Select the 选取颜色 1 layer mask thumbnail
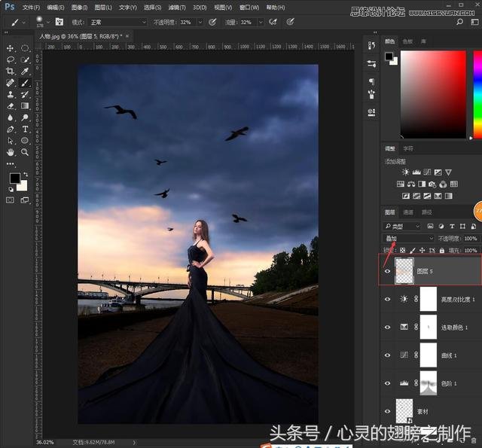This screenshot has width=482, height=448. pyautogui.click(x=428, y=327)
